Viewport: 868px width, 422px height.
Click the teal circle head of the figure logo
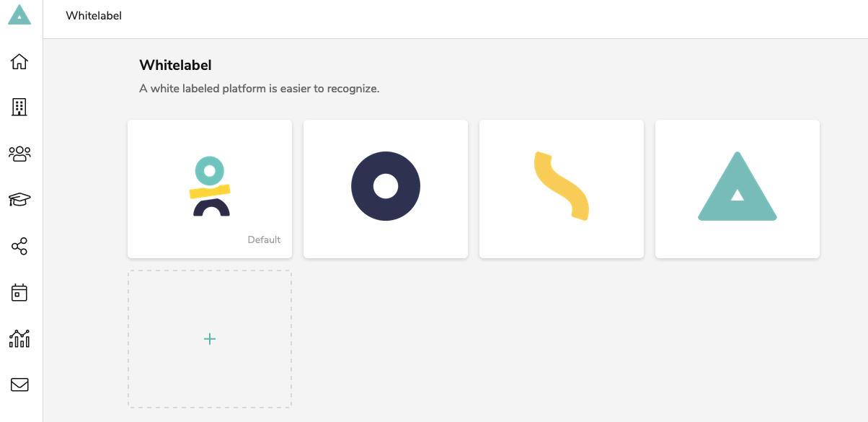pyautogui.click(x=210, y=170)
